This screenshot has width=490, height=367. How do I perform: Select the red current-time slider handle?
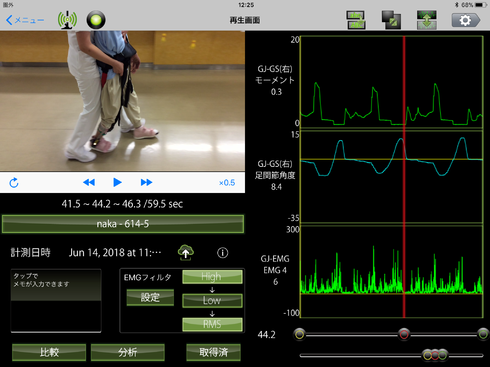(404, 334)
